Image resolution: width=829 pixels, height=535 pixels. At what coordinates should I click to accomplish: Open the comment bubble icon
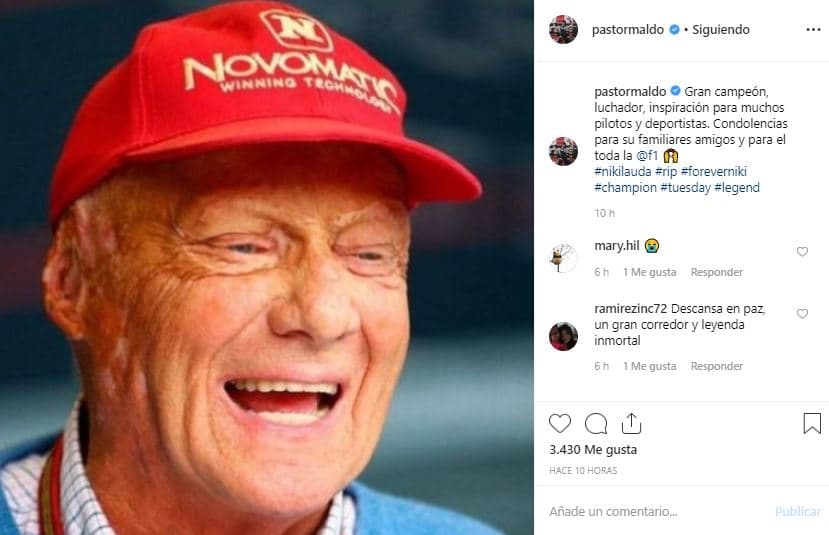(x=596, y=423)
